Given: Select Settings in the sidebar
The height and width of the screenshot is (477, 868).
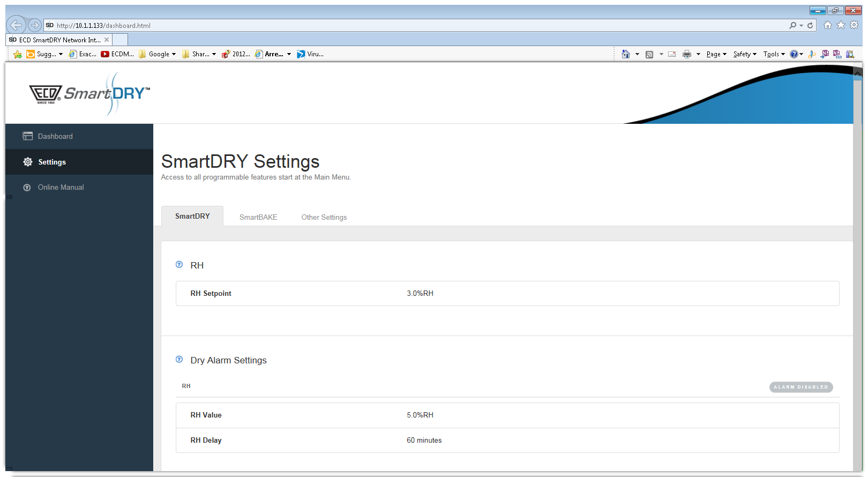Looking at the screenshot, I should [x=79, y=162].
